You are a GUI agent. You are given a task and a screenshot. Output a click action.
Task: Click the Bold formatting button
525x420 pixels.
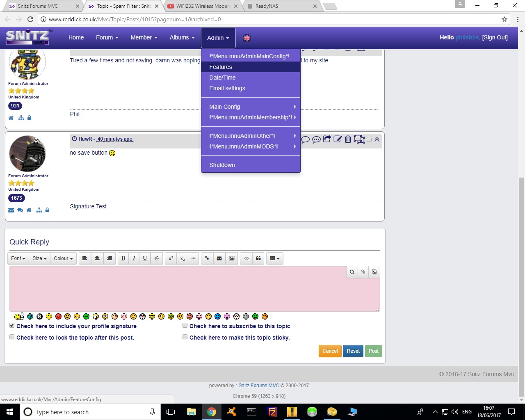pos(123,258)
